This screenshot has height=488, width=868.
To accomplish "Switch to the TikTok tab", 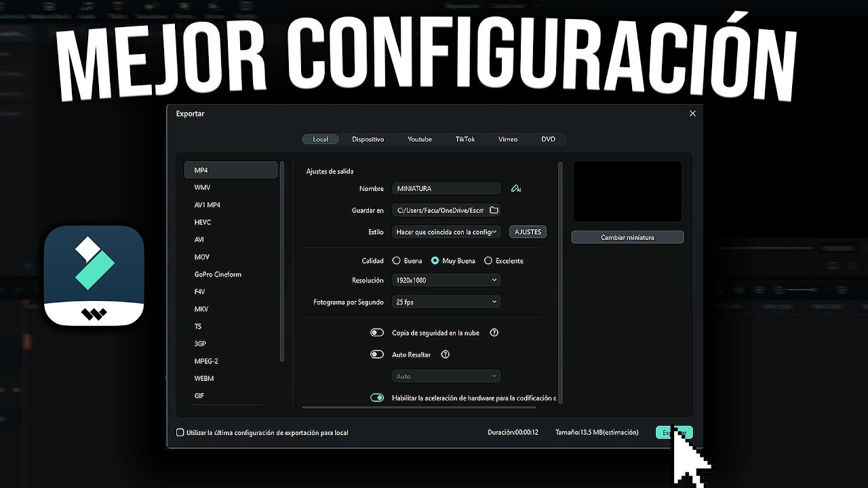I will point(465,139).
